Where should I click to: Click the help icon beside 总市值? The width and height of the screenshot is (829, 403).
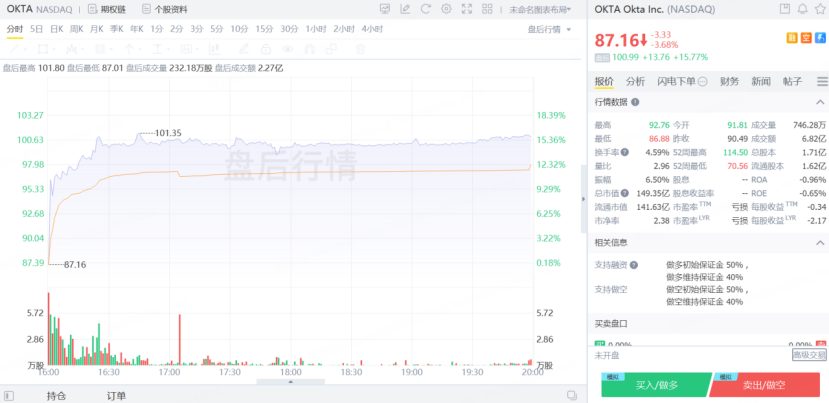click(625, 194)
